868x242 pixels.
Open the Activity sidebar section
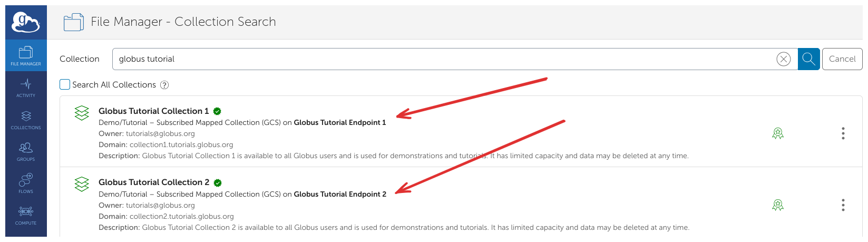(26, 88)
